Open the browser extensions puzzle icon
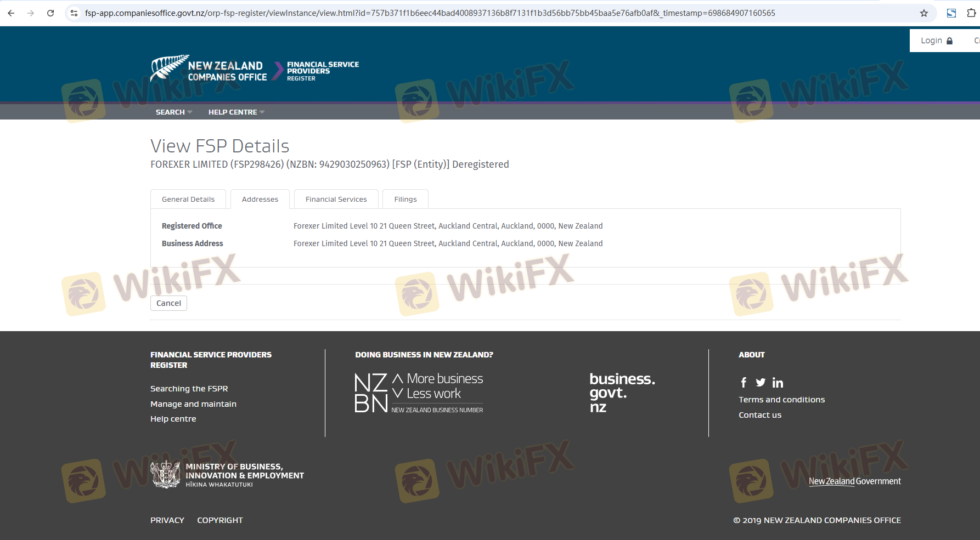Image resolution: width=980 pixels, height=540 pixels. coord(971,13)
